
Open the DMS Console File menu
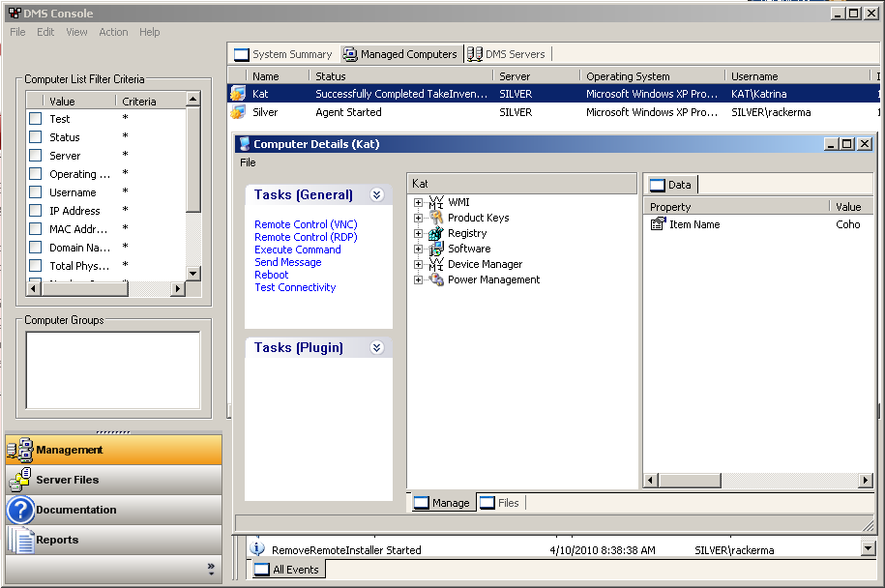pos(17,32)
